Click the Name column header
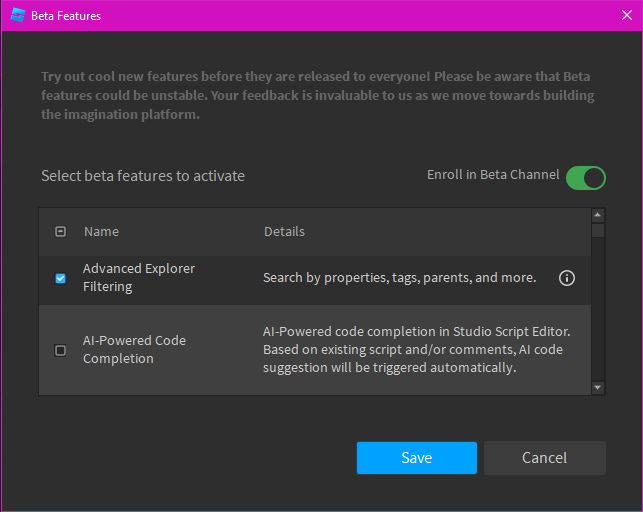 (101, 232)
